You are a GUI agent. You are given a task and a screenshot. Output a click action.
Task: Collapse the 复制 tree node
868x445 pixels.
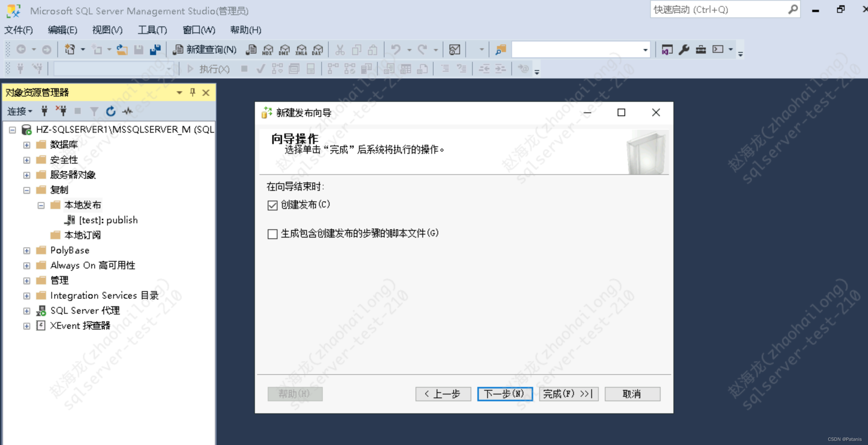(26, 190)
